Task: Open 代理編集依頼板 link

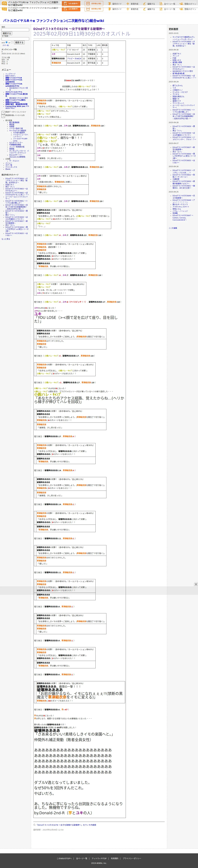Action: [x=15, y=145]
